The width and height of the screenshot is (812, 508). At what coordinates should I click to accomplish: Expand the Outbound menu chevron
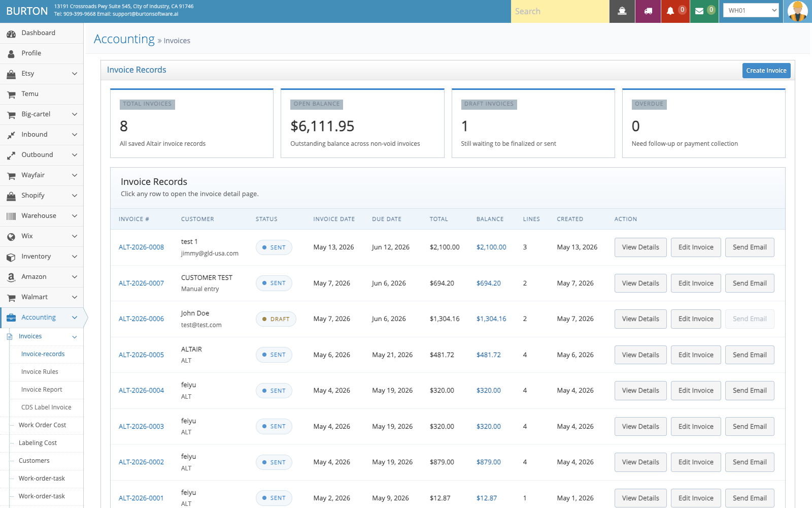(x=75, y=155)
